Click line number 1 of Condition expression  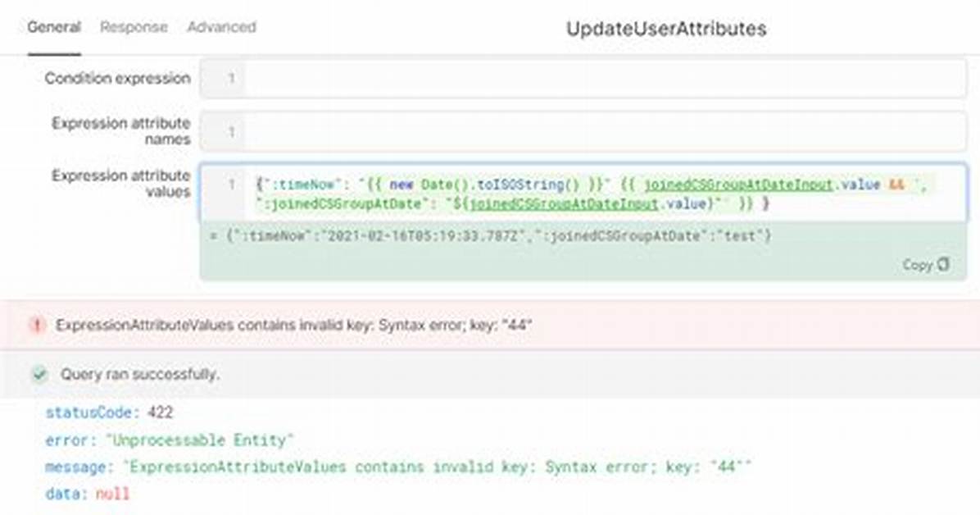231,78
